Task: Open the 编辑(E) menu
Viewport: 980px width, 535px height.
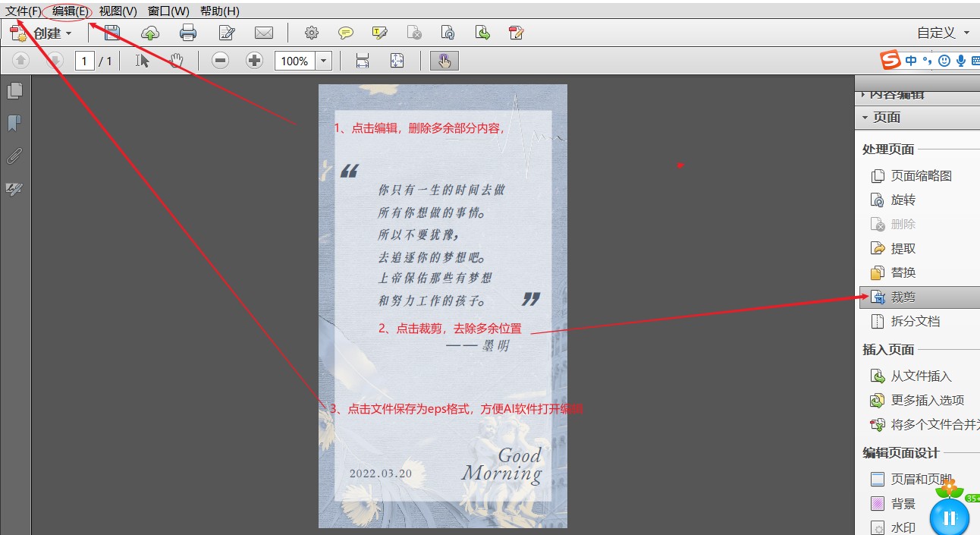Action: pyautogui.click(x=70, y=11)
